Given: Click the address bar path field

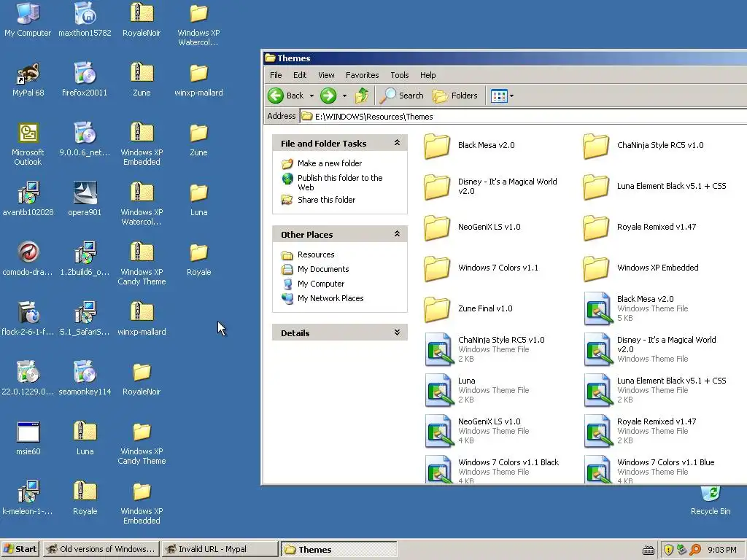Looking at the screenshot, I should coord(524,117).
